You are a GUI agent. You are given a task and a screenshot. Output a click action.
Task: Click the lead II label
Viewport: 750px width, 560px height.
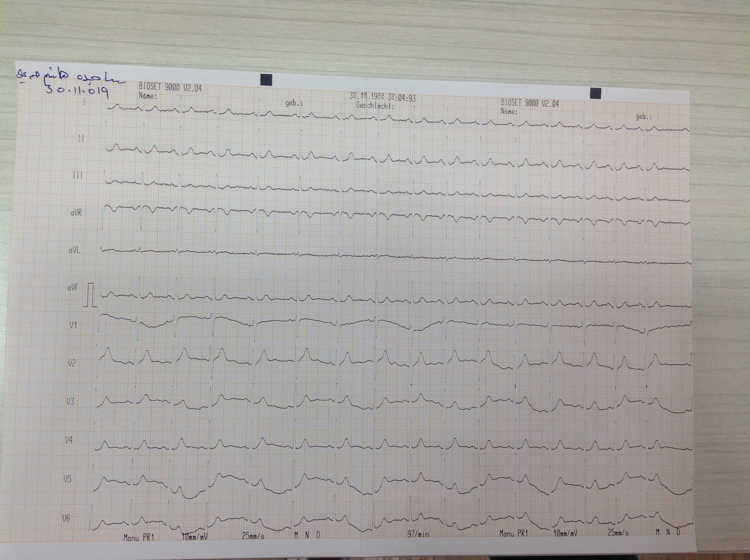[x=81, y=139]
